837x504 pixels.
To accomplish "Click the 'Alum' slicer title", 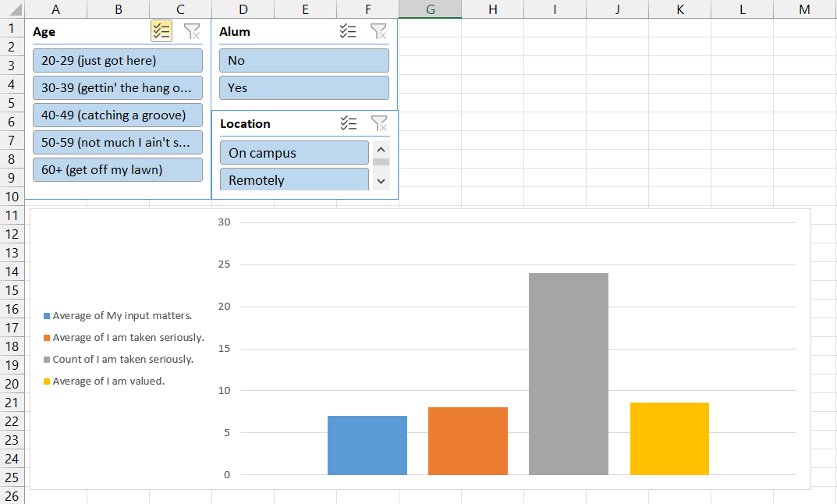I will coord(234,32).
